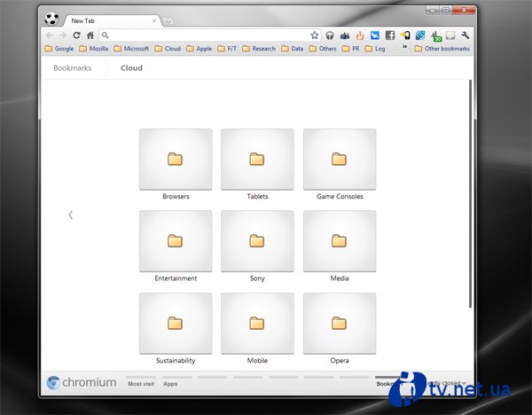
Task: Open the headphones extension
Action: (x=330, y=35)
